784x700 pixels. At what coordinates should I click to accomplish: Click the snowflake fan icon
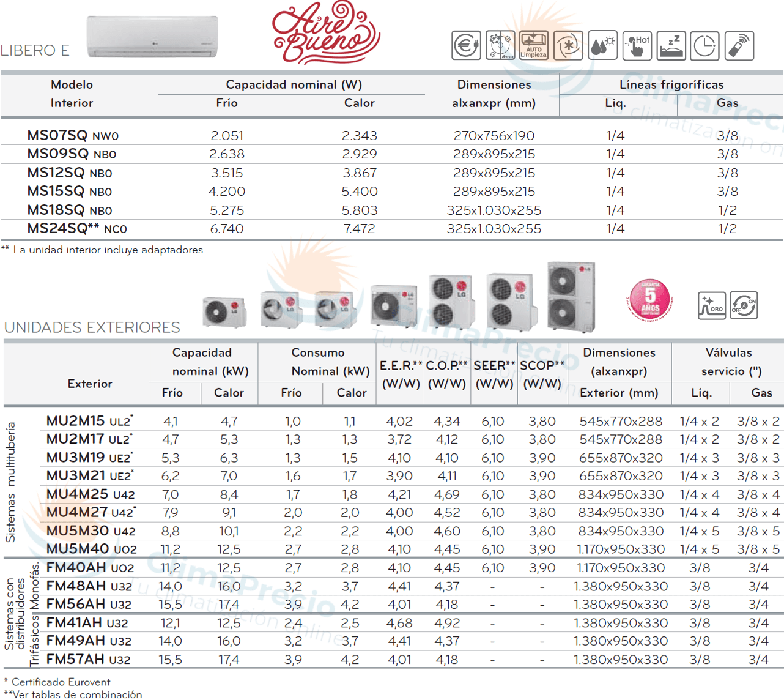click(x=568, y=46)
